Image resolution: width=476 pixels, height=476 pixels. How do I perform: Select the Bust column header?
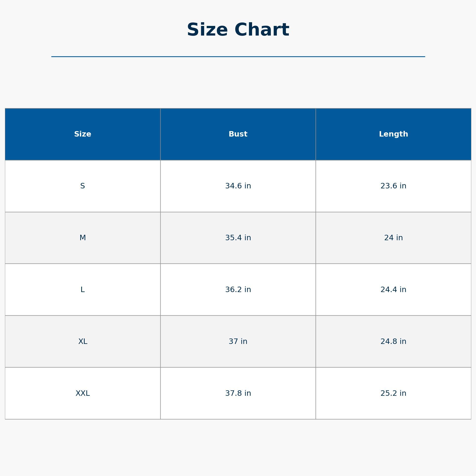pyautogui.click(x=238, y=134)
